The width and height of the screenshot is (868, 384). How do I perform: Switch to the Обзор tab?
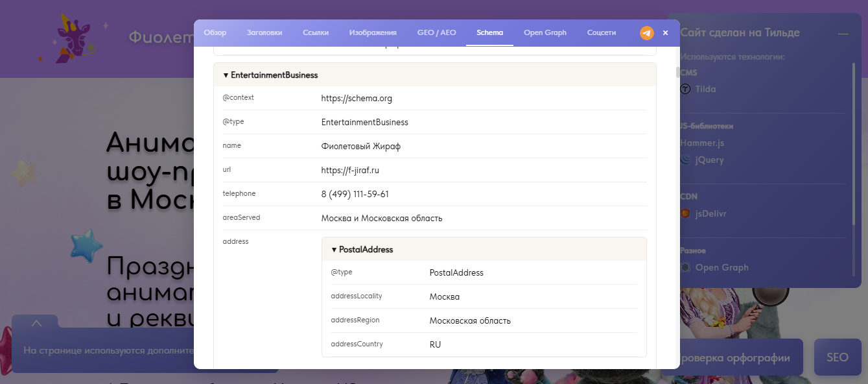point(215,32)
